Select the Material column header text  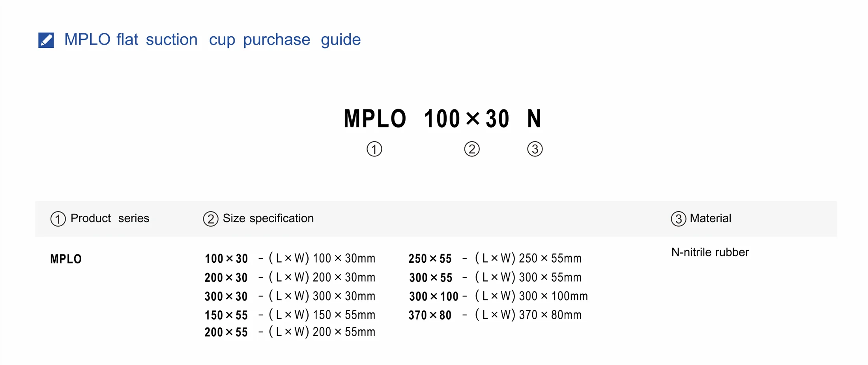[x=710, y=218]
